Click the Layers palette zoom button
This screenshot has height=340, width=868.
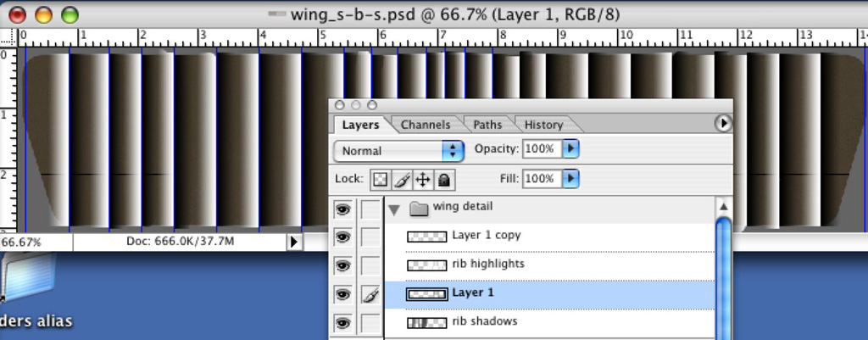coord(372,105)
